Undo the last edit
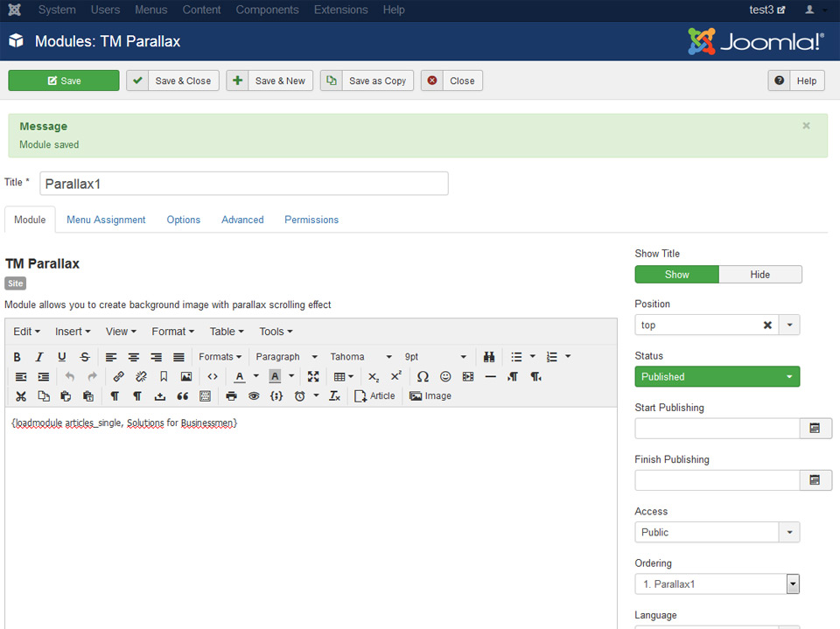 click(x=70, y=377)
